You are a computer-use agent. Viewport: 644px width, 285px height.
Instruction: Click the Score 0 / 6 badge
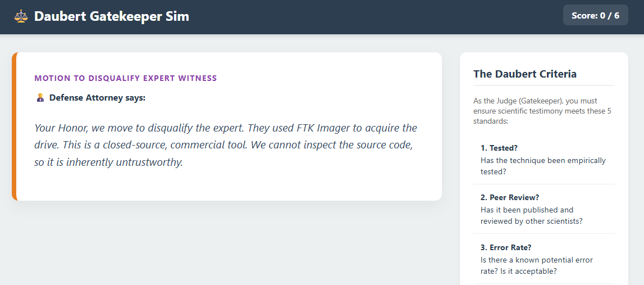tap(595, 16)
